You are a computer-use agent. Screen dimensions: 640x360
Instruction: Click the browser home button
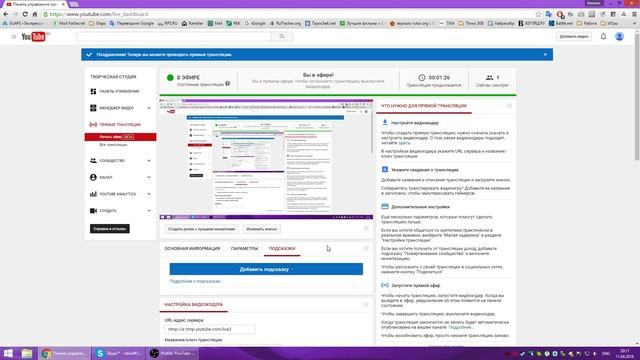coord(35,14)
